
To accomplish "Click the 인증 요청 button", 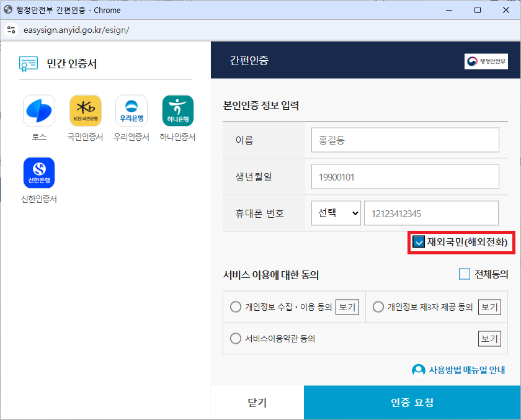I will point(412,403).
